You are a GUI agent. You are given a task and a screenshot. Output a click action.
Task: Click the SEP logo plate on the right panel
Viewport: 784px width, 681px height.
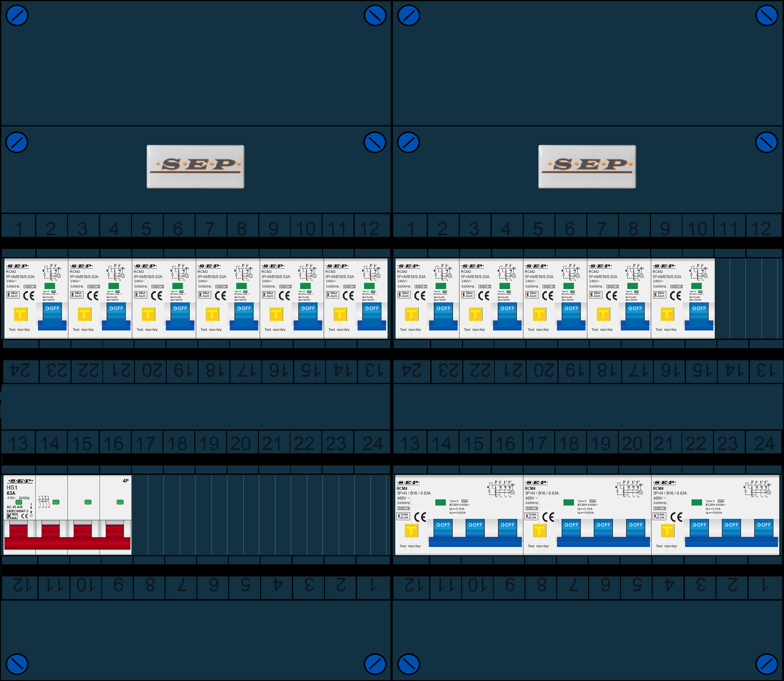pos(587,166)
